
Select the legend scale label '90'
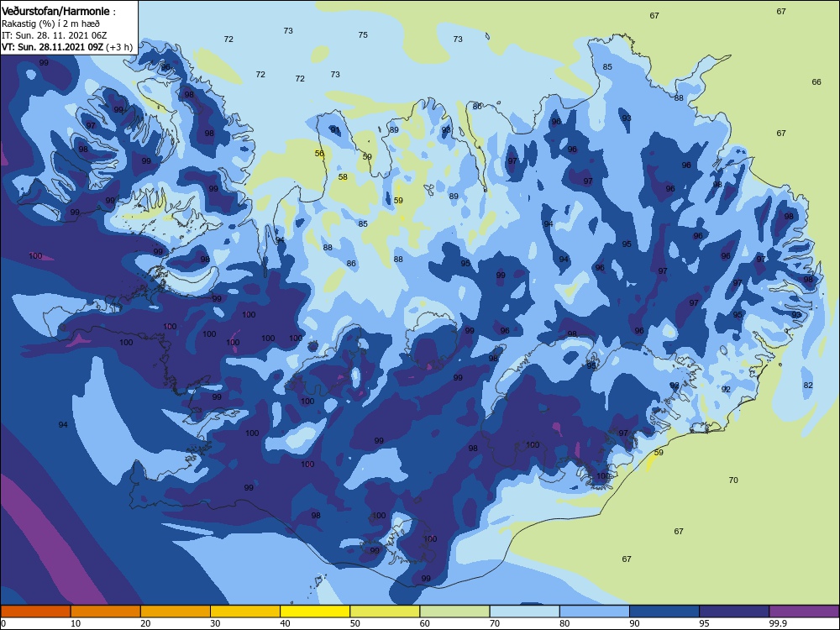pos(634,623)
